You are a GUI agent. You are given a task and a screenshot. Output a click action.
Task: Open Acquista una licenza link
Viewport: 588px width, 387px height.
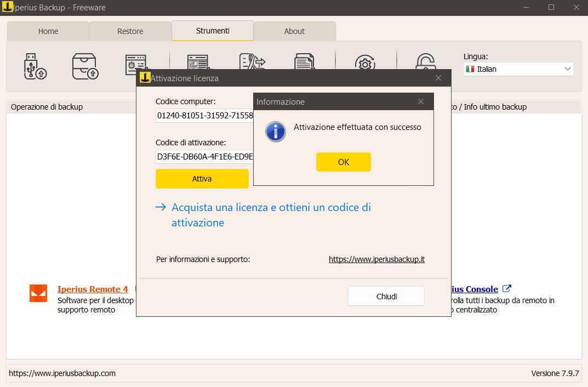coord(271,215)
